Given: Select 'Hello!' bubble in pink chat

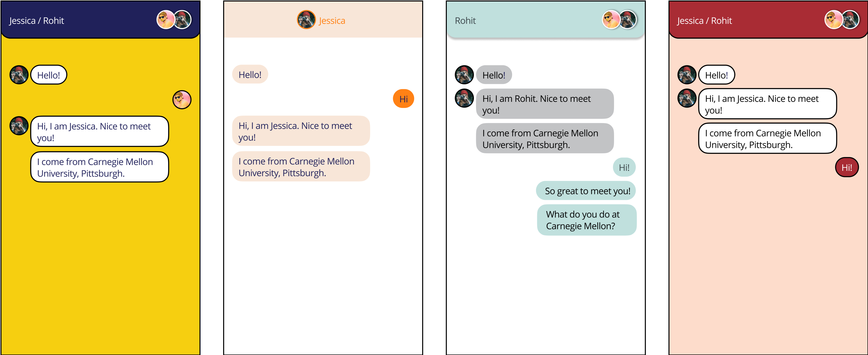Looking at the screenshot, I should tap(717, 75).
